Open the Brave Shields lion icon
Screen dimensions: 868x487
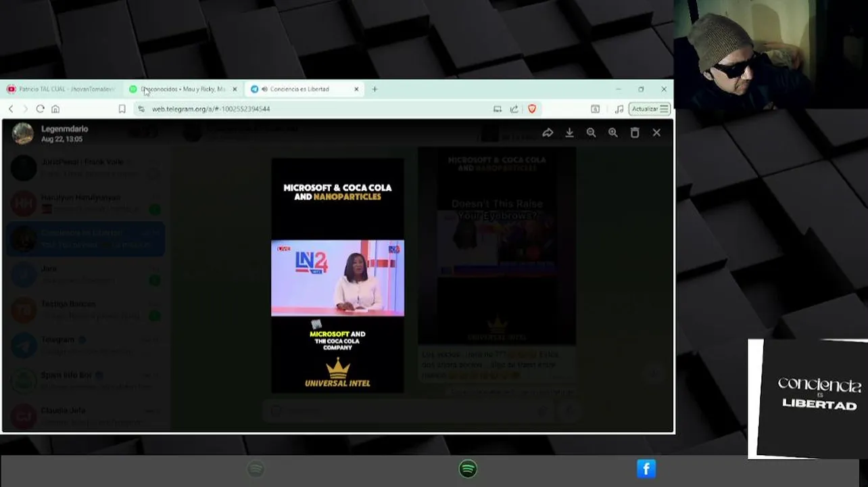tap(532, 109)
